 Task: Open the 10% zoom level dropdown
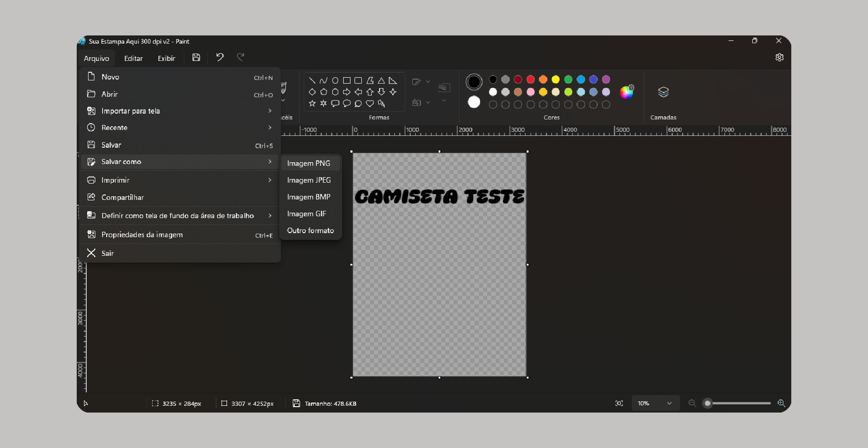point(656,403)
